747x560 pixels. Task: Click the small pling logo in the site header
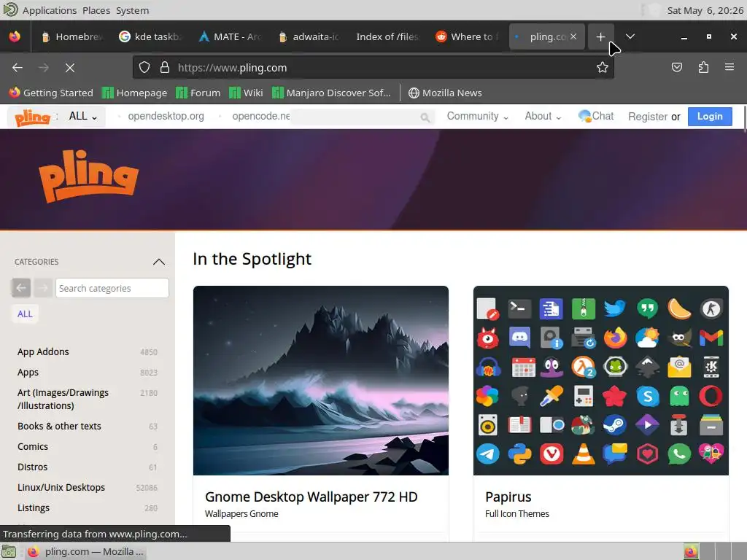coord(32,117)
